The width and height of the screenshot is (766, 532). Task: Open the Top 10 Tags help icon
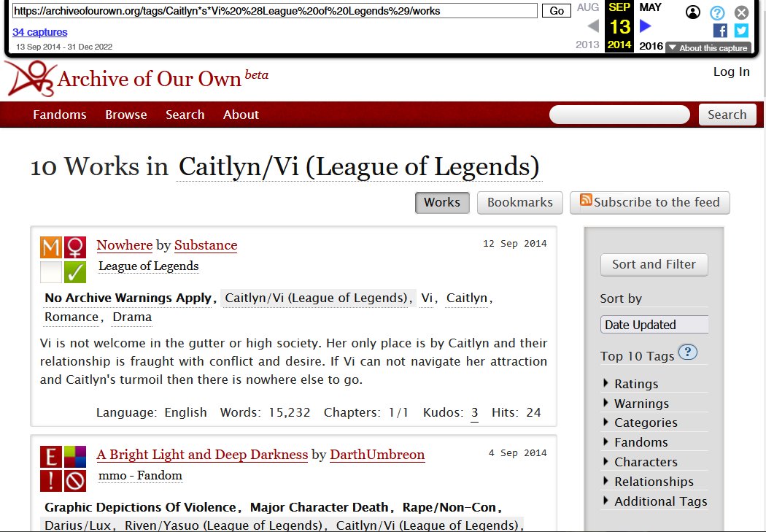click(688, 352)
